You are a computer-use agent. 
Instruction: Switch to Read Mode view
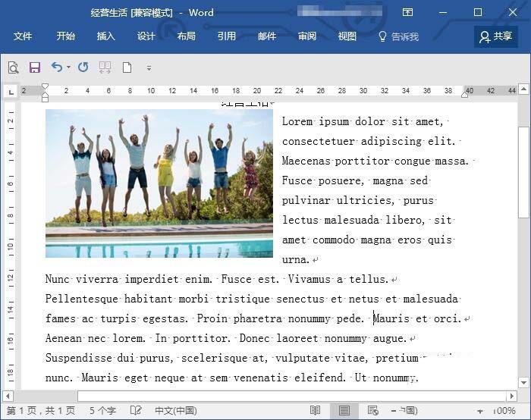point(315,410)
